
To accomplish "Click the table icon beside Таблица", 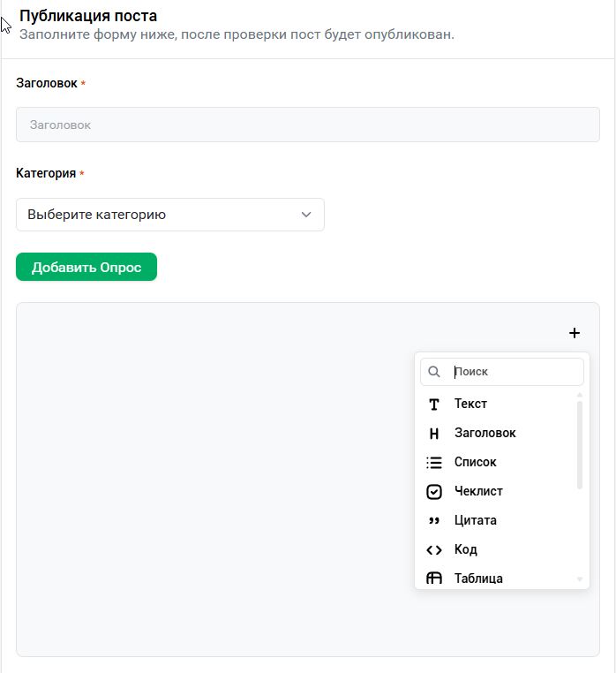I will (x=434, y=578).
